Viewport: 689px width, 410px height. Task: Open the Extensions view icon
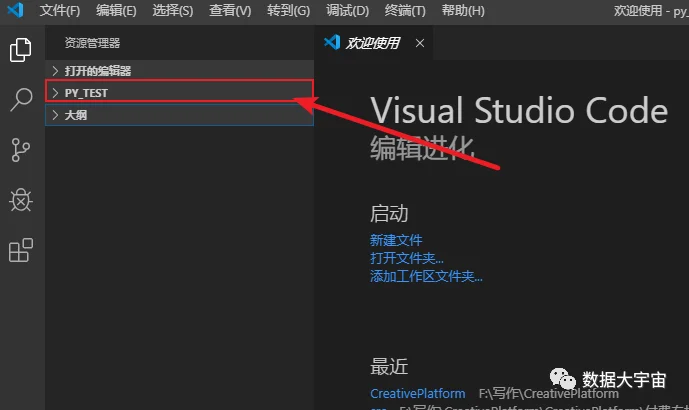pos(21,250)
